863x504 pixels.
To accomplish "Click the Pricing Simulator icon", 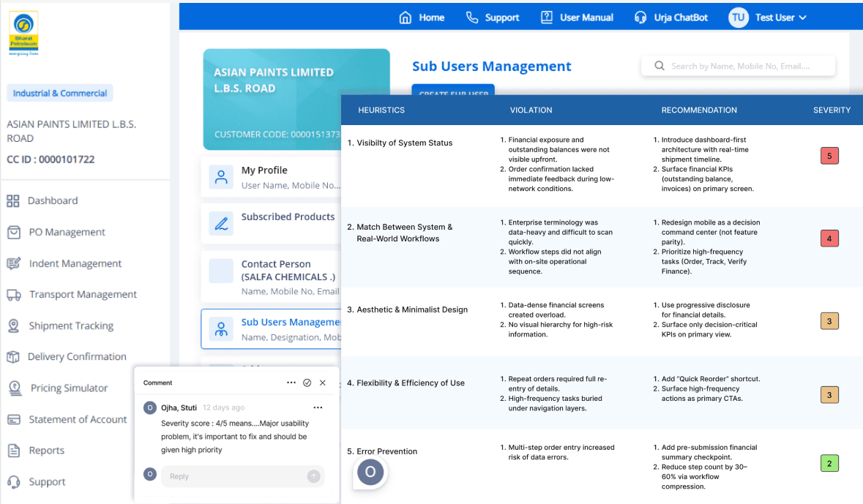I will point(15,388).
